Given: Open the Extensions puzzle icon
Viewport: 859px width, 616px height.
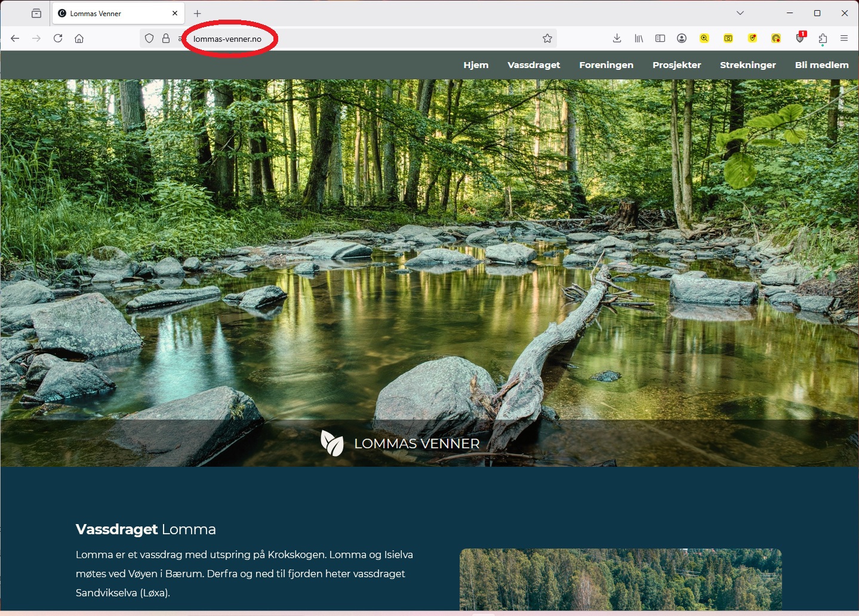Looking at the screenshot, I should coord(823,39).
